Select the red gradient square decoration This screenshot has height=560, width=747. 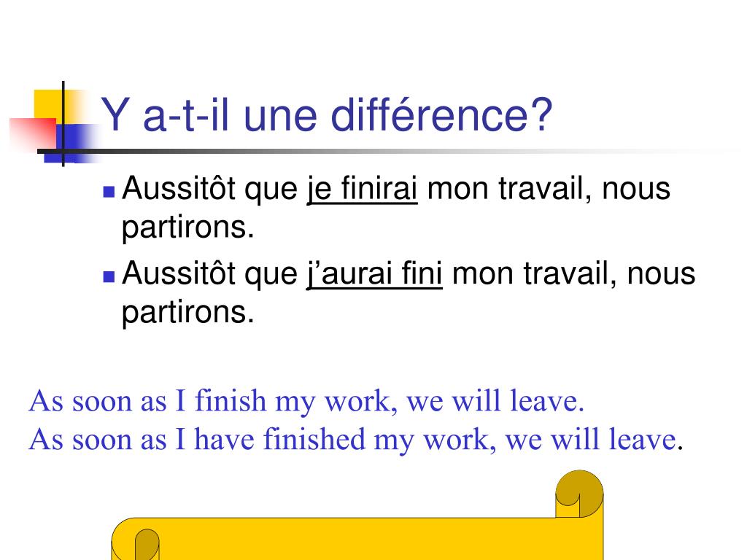click(32, 133)
